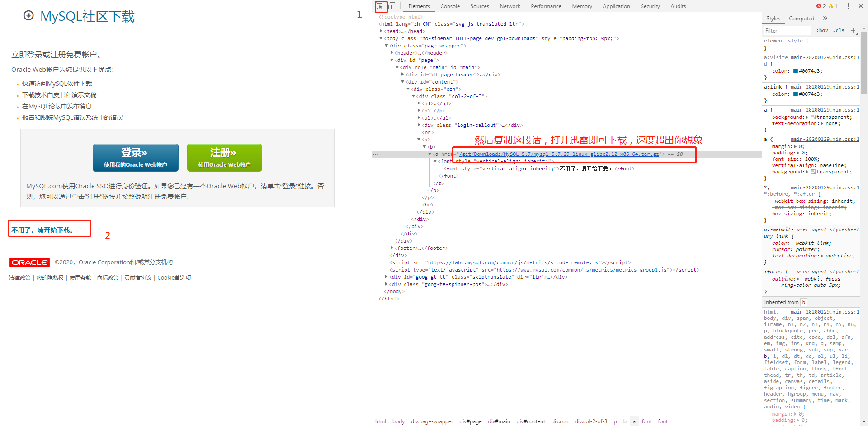Open the 使用条款 footer link
The height and width of the screenshot is (426, 868).
[80, 278]
